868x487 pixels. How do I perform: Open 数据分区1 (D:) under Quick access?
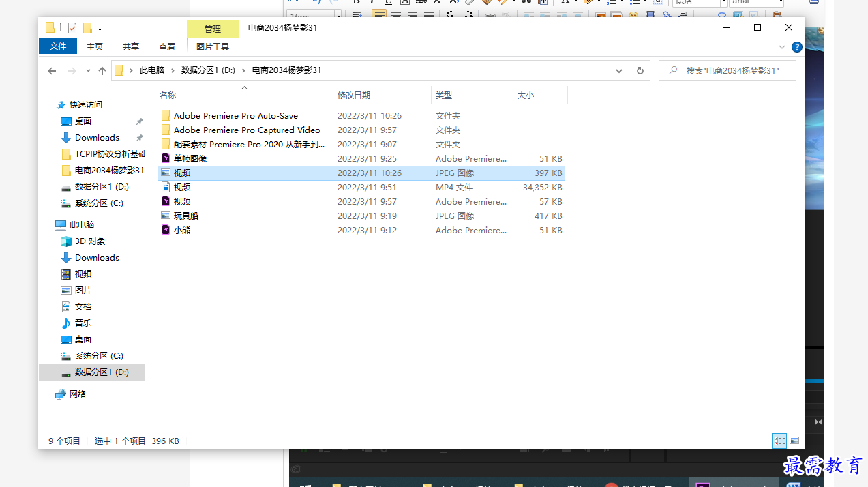tap(102, 187)
